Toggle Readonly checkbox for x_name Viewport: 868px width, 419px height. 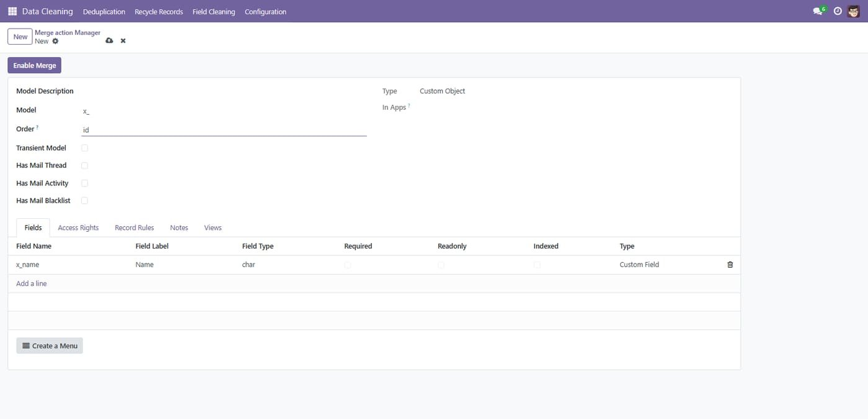coord(441,265)
